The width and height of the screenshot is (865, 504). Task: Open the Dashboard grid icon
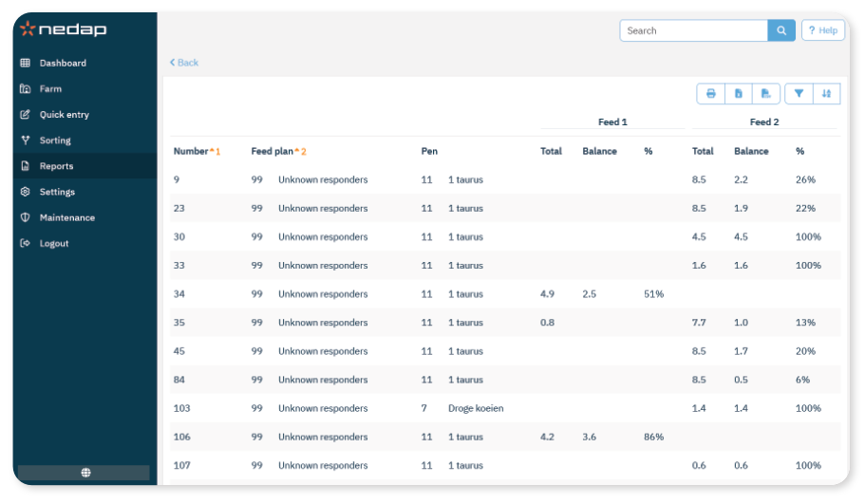(x=26, y=63)
